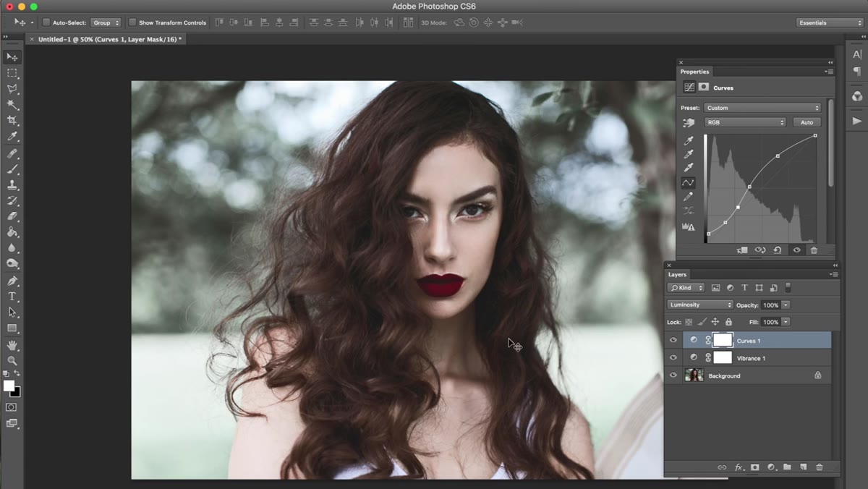This screenshot has width=868, height=489.
Task: Toggle Curves adjustment visibility in Properties
Action: click(x=796, y=250)
